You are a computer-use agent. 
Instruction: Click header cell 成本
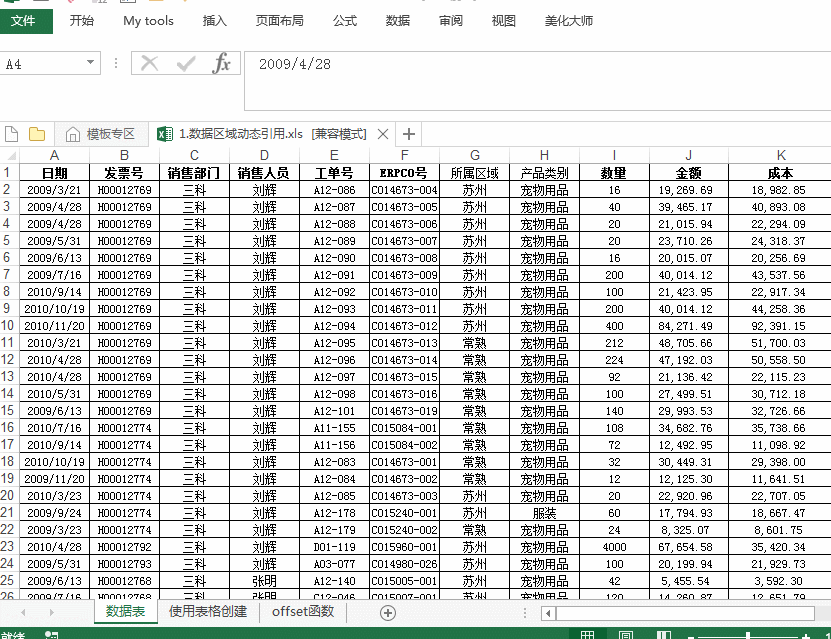coord(780,173)
